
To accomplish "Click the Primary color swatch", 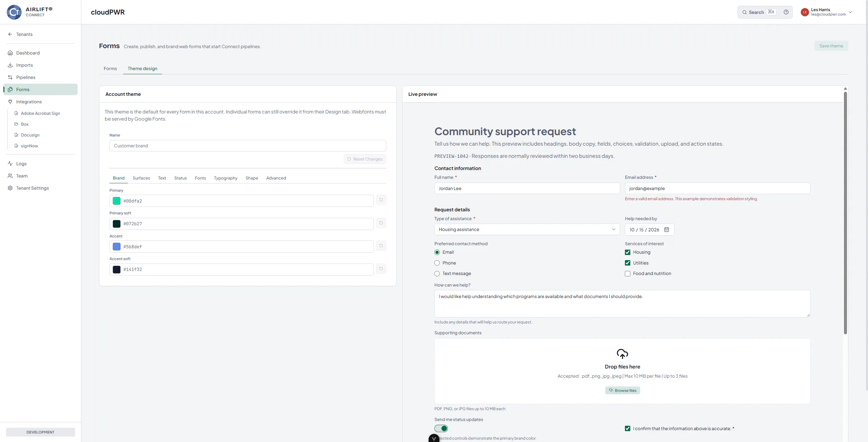I will click(117, 201).
